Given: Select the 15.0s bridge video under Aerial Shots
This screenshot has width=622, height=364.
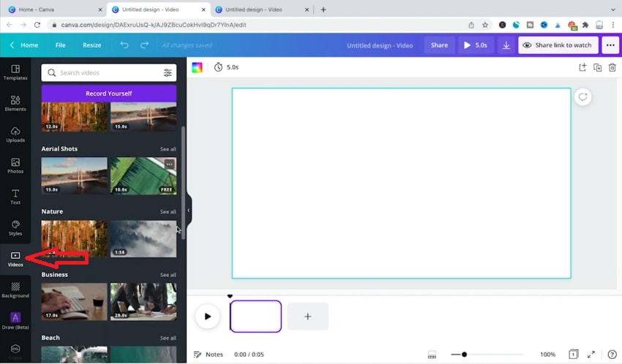Looking at the screenshot, I should (74, 176).
